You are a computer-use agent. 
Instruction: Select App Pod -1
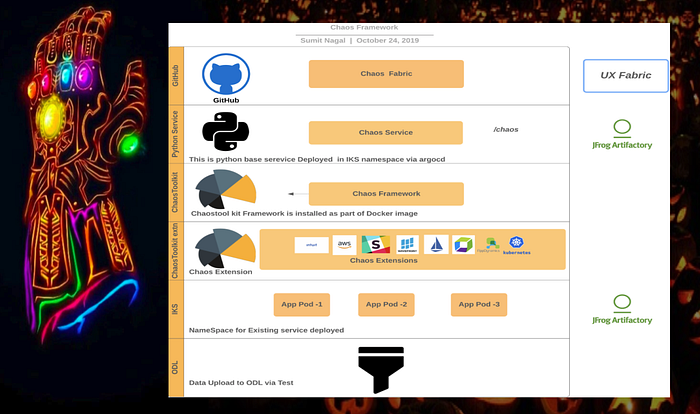pos(302,305)
